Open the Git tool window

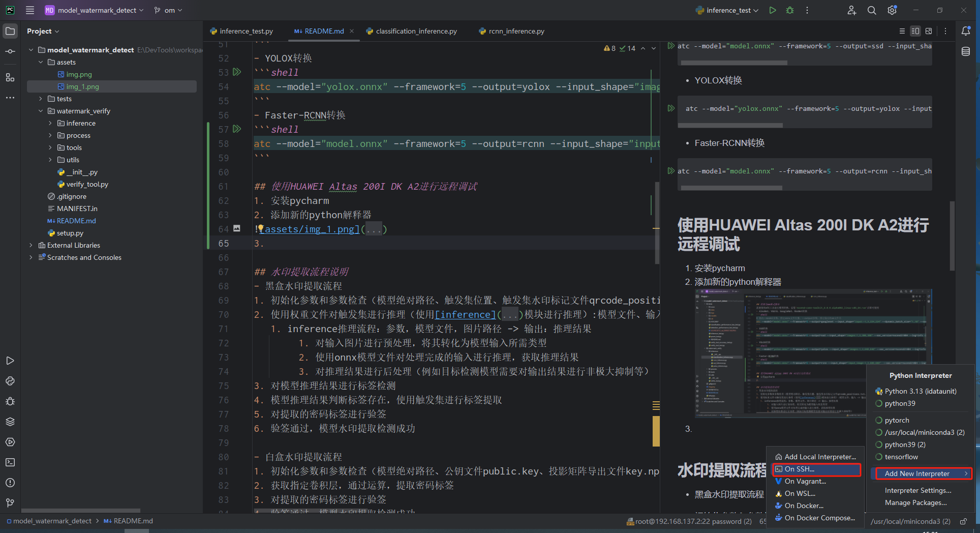[x=10, y=503]
